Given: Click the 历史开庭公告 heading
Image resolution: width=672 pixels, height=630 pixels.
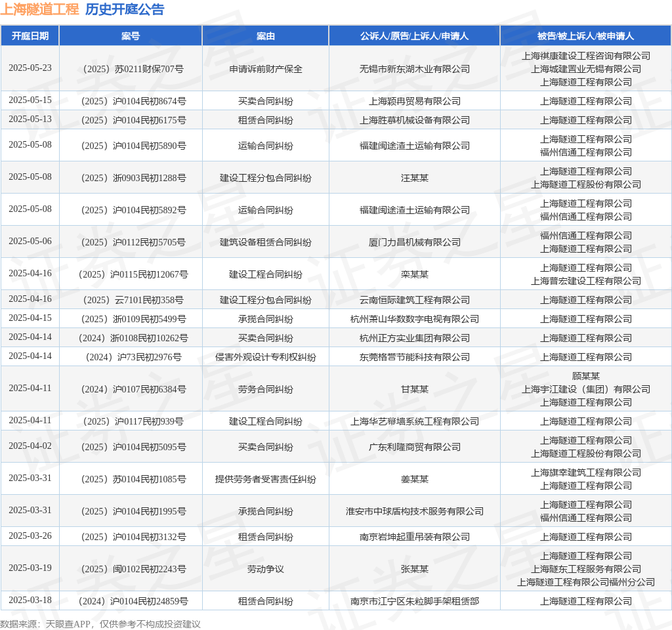Looking at the screenshot, I should tap(125, 9).
